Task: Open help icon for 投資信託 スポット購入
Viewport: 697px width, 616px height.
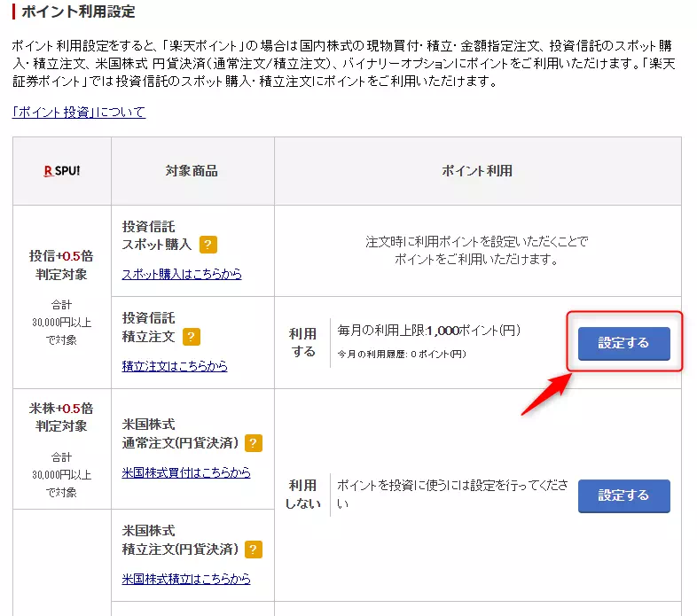Action: click(x=208, y=245)
